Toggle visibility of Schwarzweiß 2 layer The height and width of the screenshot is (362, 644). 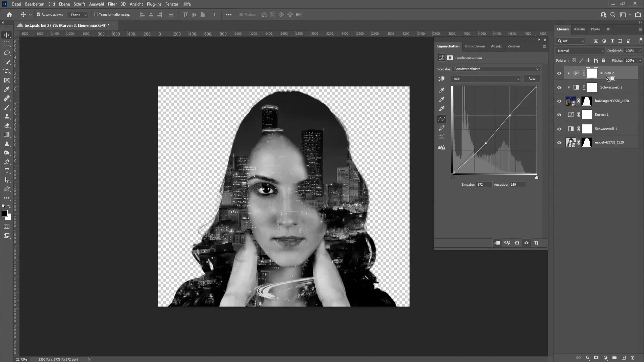click(559, 87)
